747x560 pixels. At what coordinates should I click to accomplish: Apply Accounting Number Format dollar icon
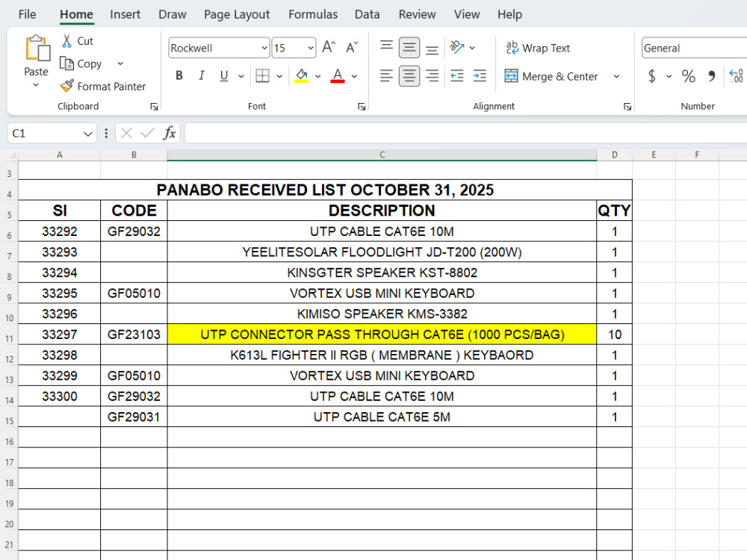(651, 76)
